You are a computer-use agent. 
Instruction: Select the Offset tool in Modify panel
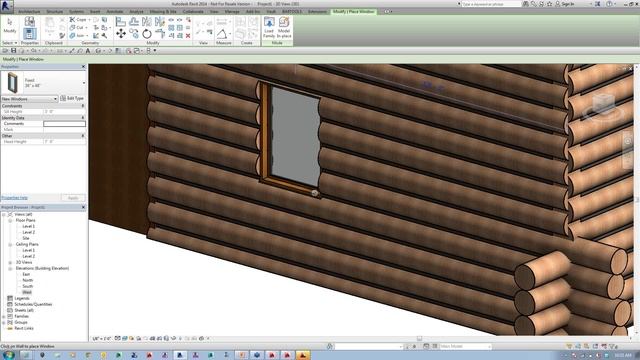pyautogui.click(x=134, y=21)
